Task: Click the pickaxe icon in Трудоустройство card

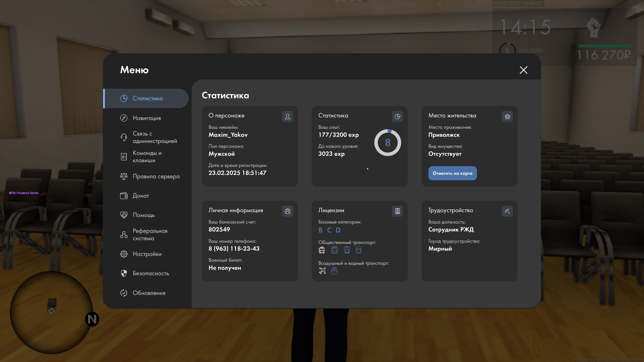Action: click(x=507, y=211)
